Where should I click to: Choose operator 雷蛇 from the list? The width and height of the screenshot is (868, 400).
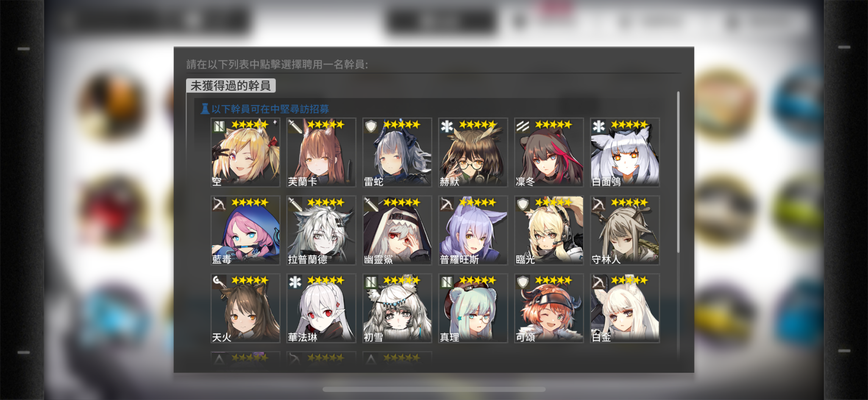(x=397, y=153)
